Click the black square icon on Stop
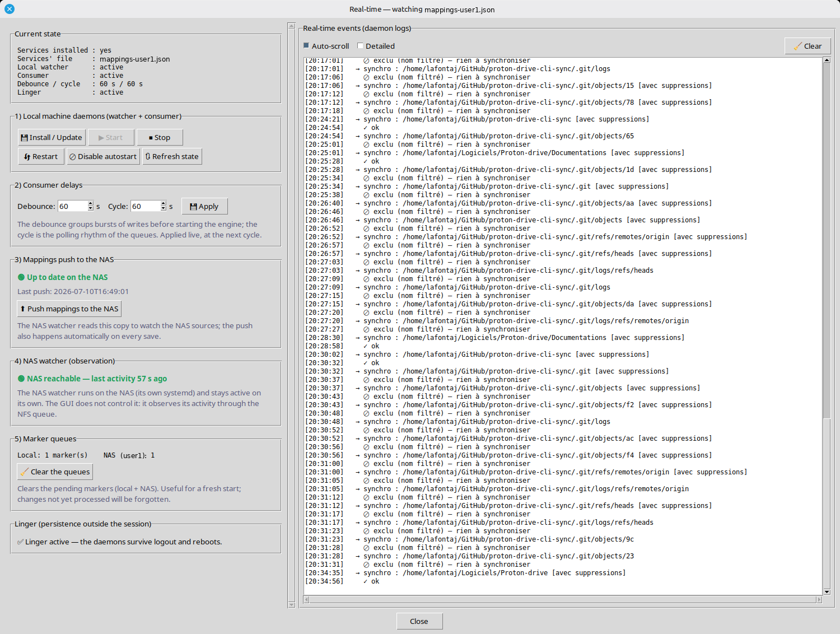840x634 pixels. pos(151,138)
